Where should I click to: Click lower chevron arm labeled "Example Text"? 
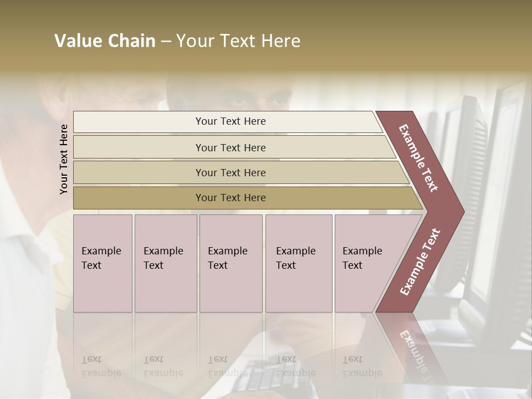420,262
